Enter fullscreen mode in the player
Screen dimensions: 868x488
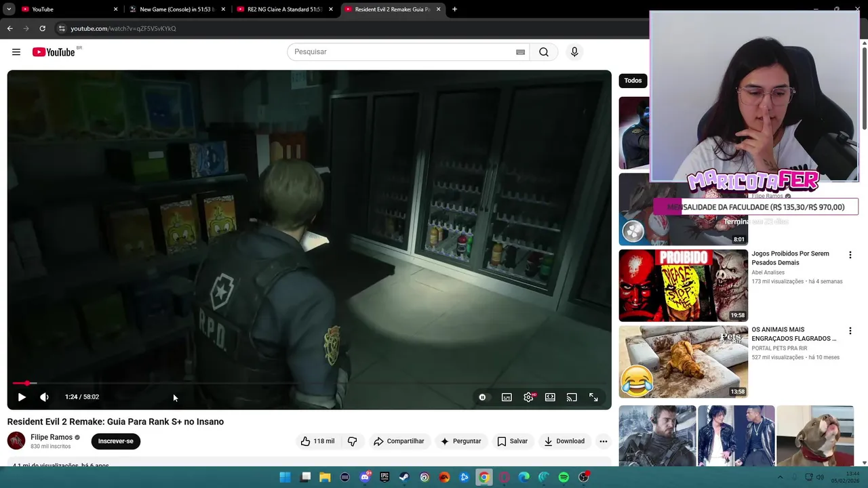(x=593, y=397)
